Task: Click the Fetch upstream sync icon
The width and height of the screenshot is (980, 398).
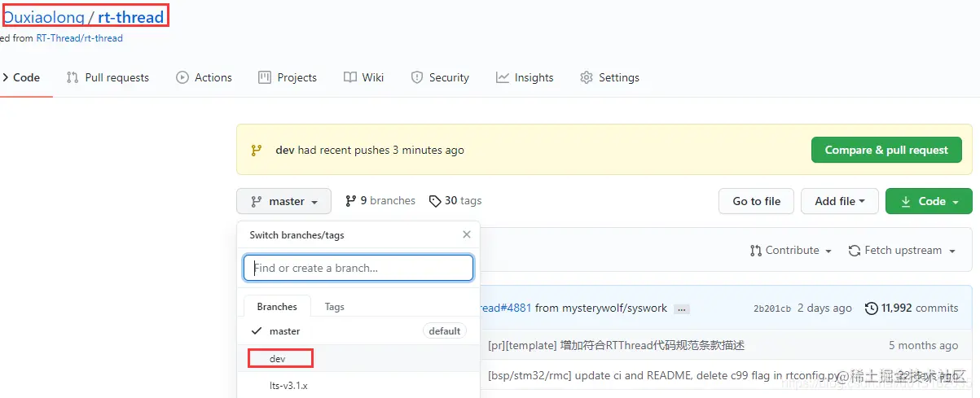Action: click(x=855, y=251)
